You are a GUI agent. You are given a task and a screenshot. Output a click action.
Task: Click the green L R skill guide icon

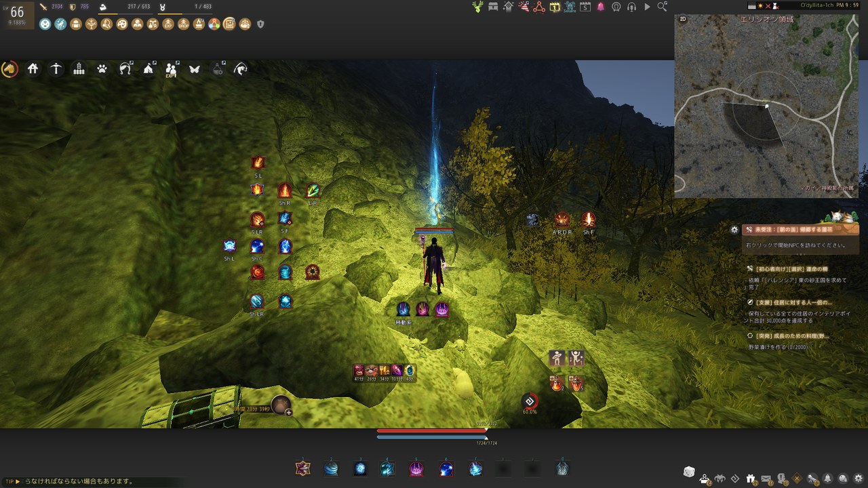(313, 190)
